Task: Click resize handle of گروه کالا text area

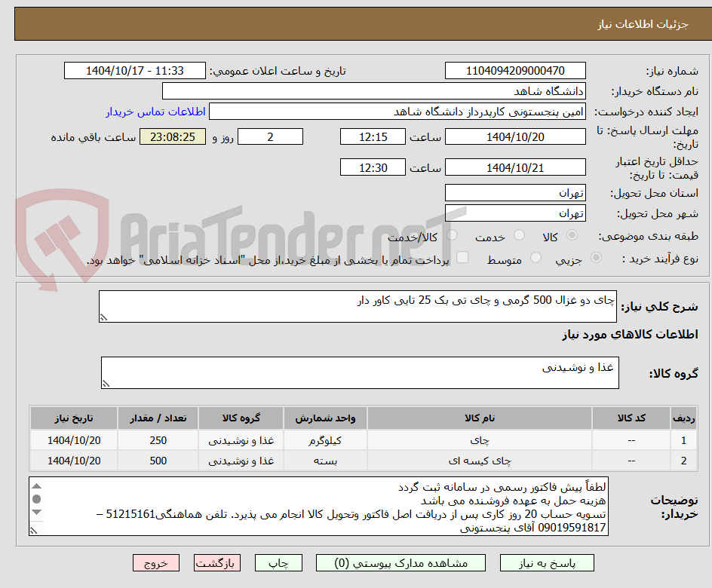Action: pos(106,384)
